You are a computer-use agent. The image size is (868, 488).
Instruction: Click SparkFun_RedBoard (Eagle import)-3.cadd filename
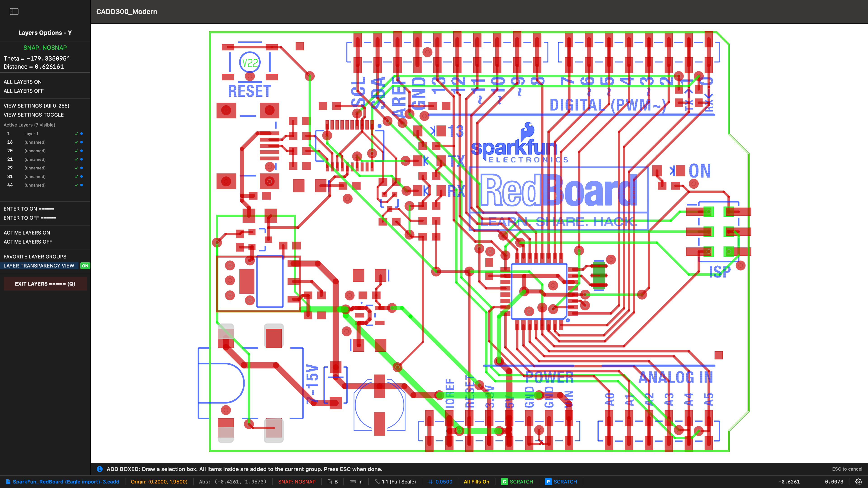point(66,482)
